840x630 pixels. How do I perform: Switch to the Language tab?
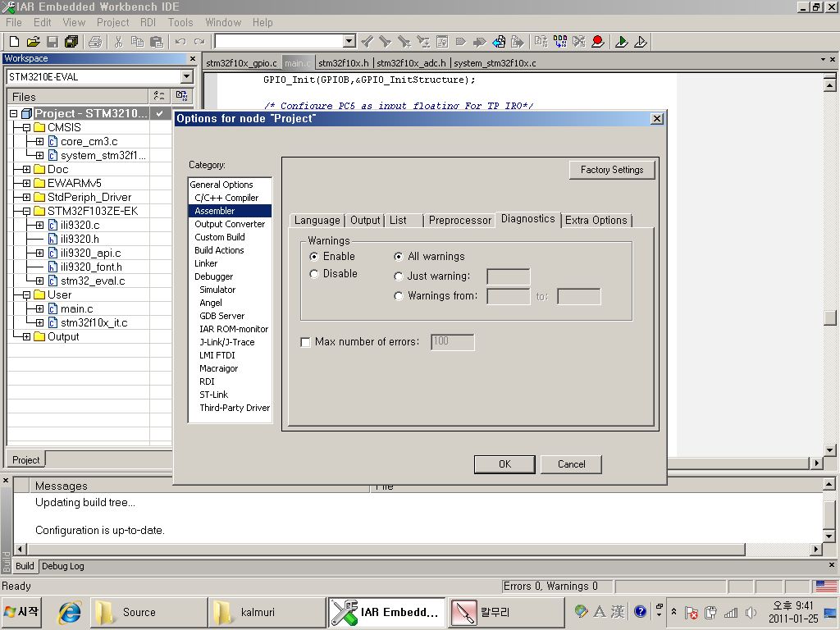pos(317,220)
